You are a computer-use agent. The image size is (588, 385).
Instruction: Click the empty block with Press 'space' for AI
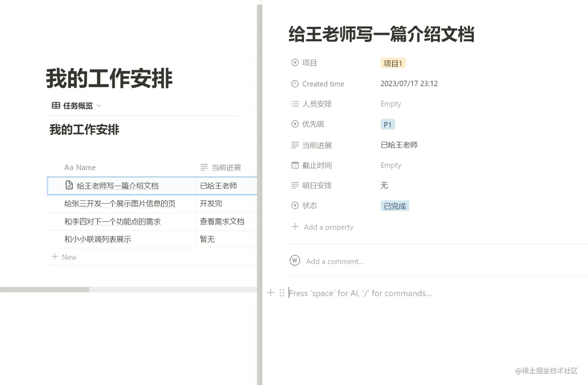(x=360, y=293)
